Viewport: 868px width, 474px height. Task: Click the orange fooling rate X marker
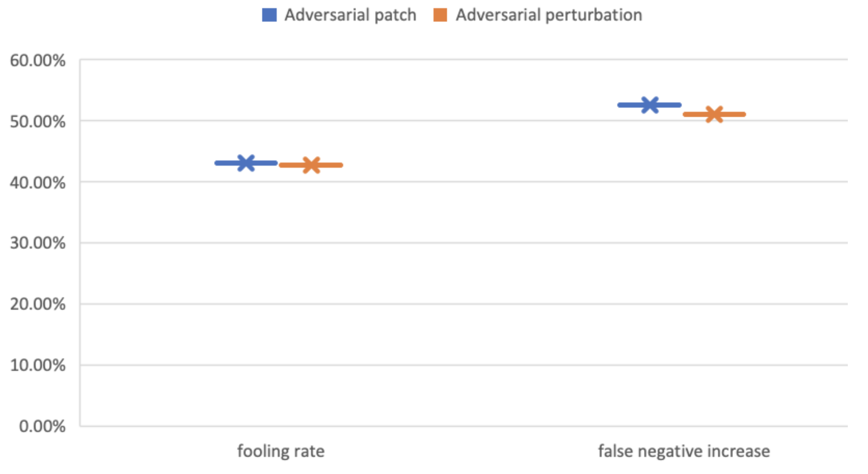(311, 165)
